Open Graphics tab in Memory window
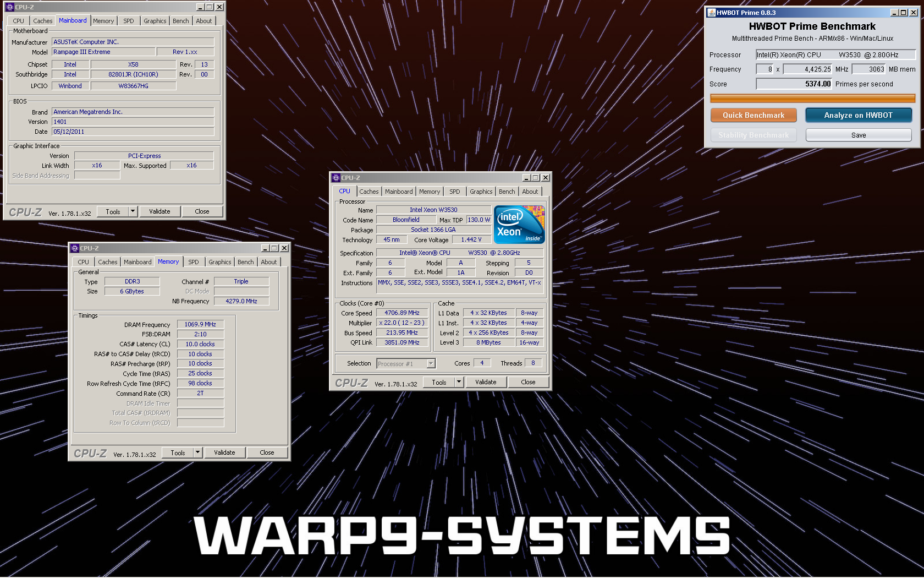This screenshot has width=924, height=578. tap(220, 262)
